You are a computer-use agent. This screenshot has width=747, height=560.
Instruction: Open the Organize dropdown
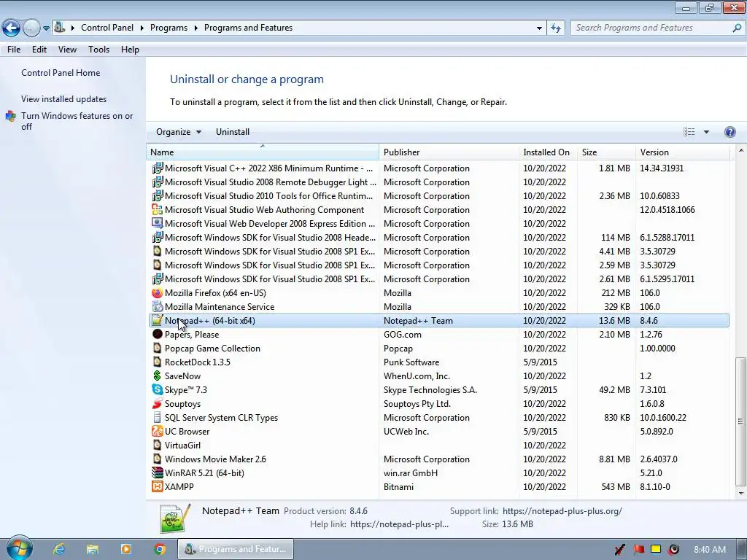pyautogui.click(x=179, y=132)
